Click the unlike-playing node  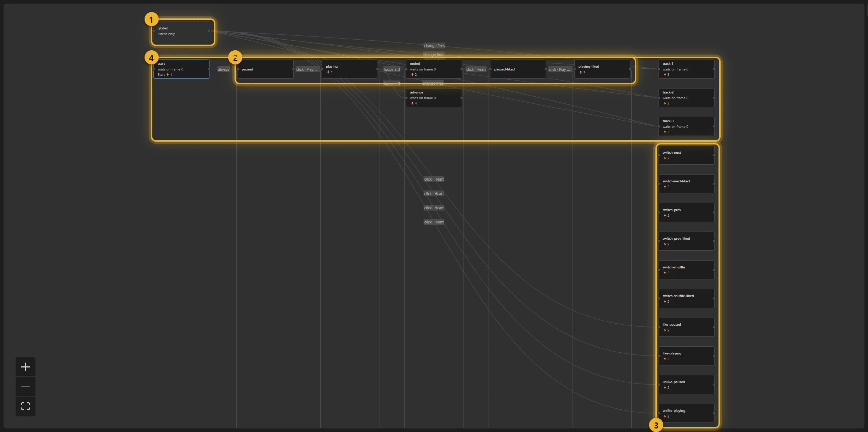(x=687, y=413)
